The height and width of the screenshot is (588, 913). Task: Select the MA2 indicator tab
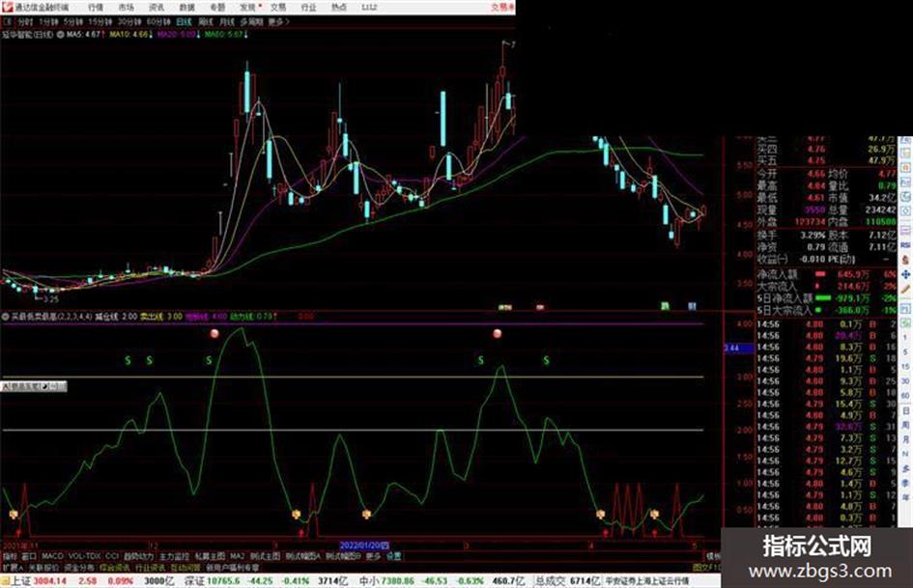pyautogui.click(x=237, y=556)
